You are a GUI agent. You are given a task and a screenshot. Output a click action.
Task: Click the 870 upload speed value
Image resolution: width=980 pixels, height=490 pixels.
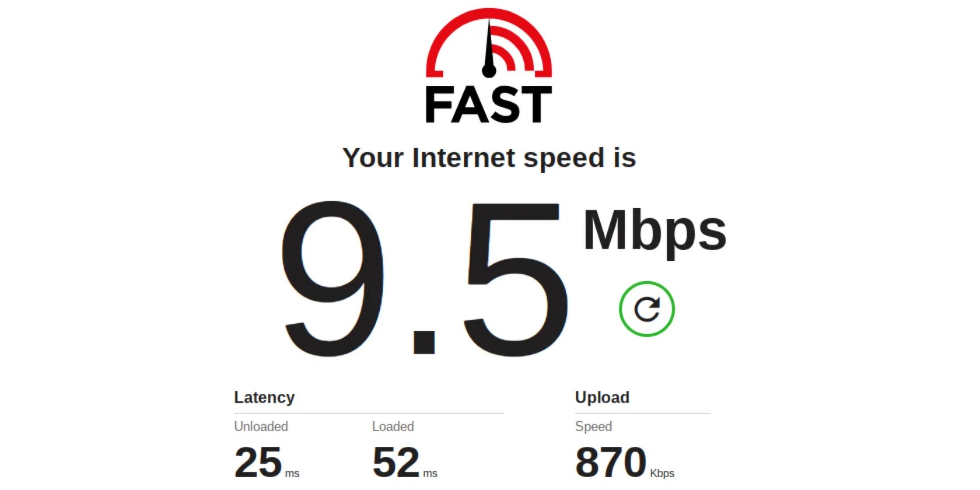point(611,462)
